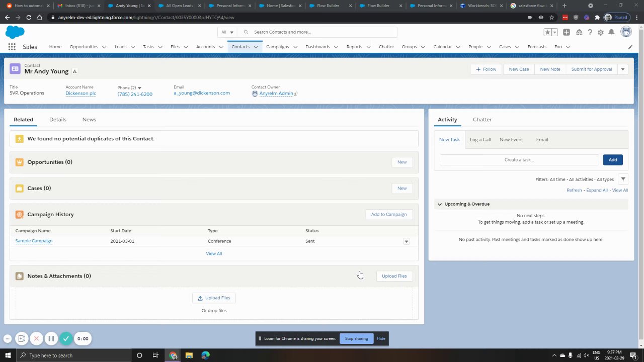Expand the Leads nav dropdown
The image size is (644, 362).
(x=133, y=47)
